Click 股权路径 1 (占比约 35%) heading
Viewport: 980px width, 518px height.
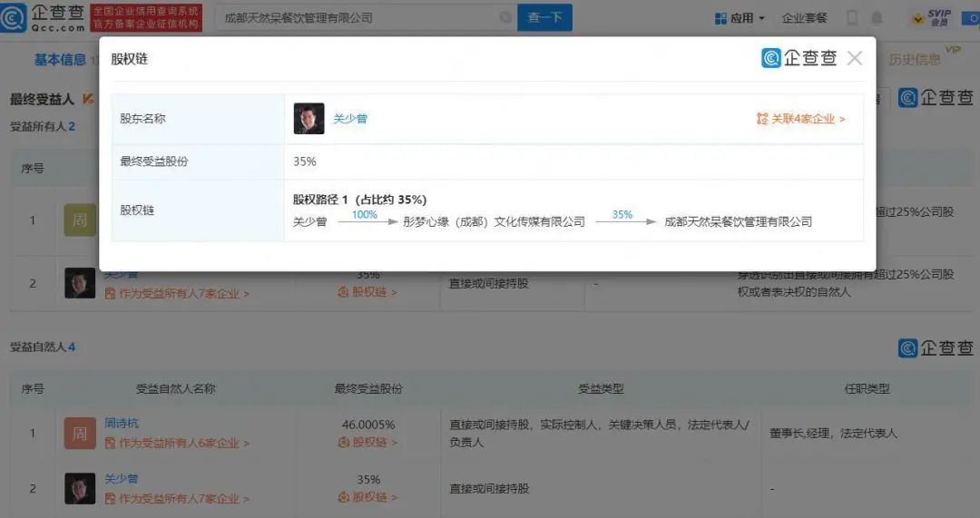(x=360, y=200)
